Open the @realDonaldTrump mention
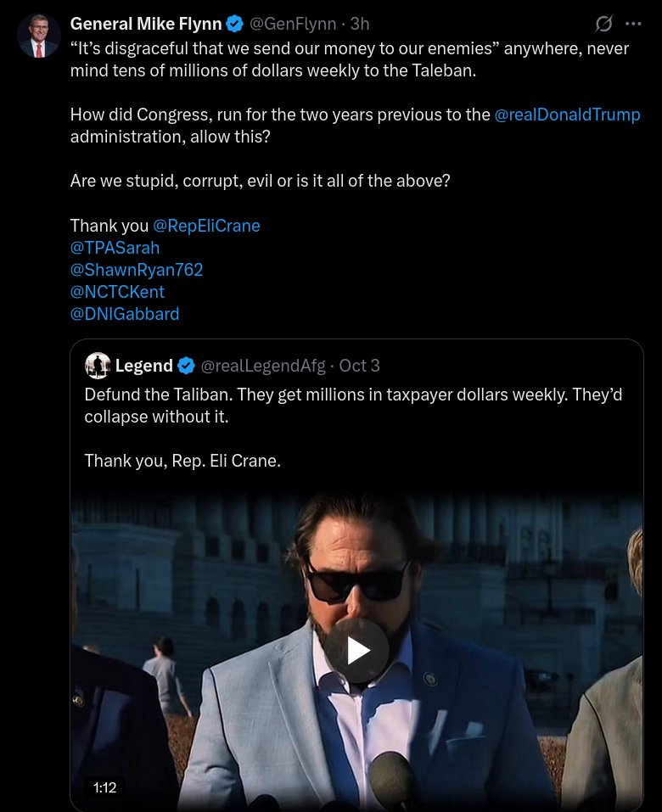 pos(567,115)
